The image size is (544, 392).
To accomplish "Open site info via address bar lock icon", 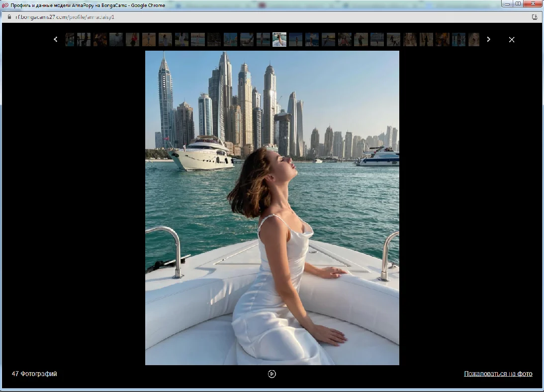I will click(8, 16).
